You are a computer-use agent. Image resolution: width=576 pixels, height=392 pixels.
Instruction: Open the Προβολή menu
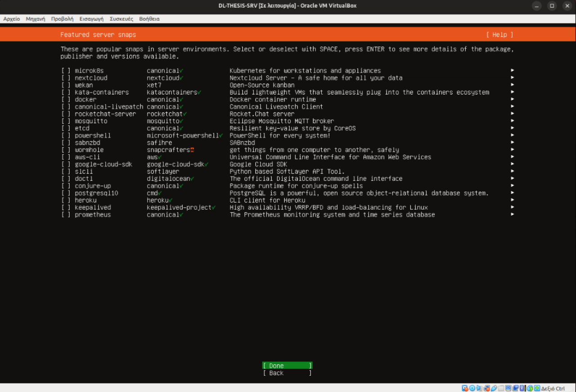(62, 19)
